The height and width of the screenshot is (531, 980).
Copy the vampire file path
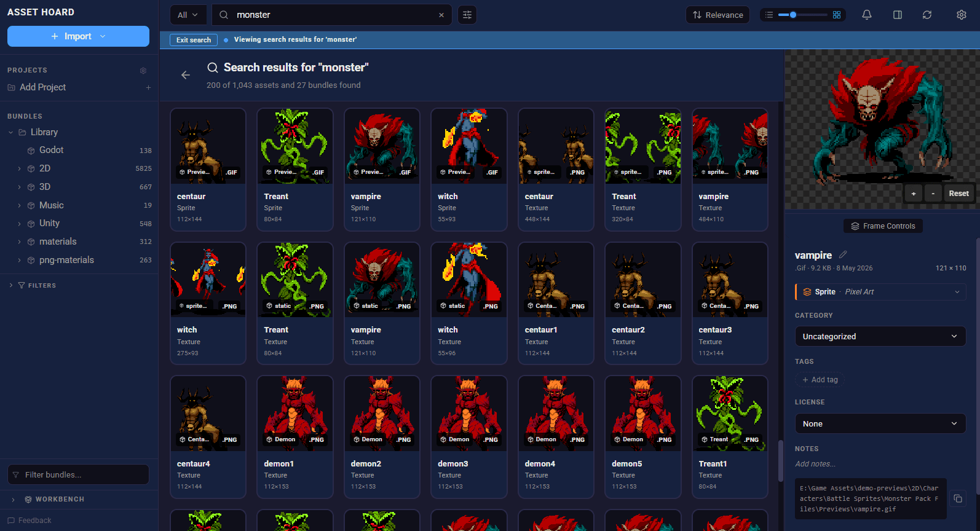[x=958, y=498]
